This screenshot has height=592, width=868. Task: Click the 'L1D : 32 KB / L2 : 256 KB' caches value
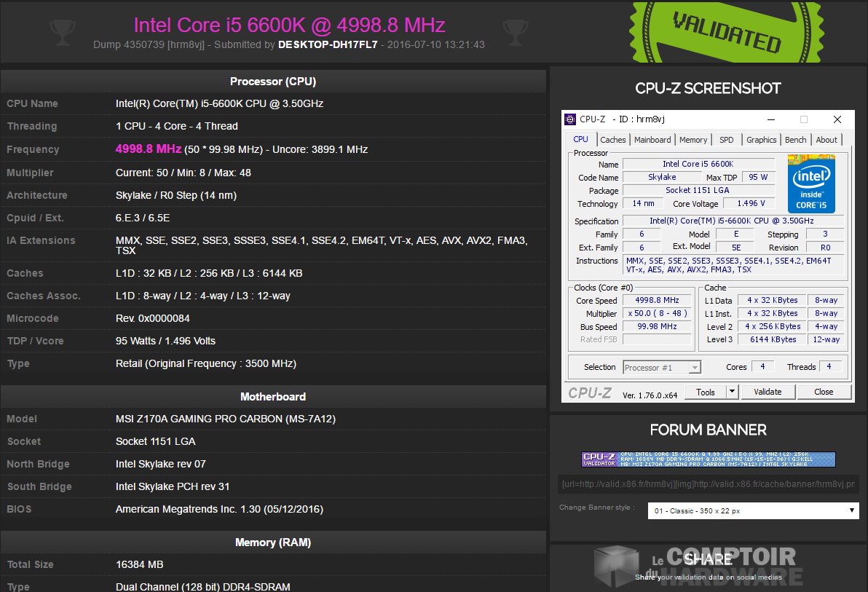click(209, 273)
